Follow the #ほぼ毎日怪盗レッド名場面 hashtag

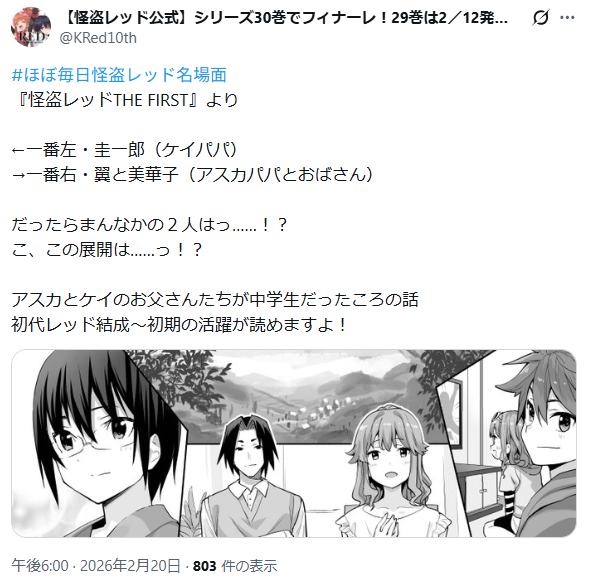tap(119, 75)
